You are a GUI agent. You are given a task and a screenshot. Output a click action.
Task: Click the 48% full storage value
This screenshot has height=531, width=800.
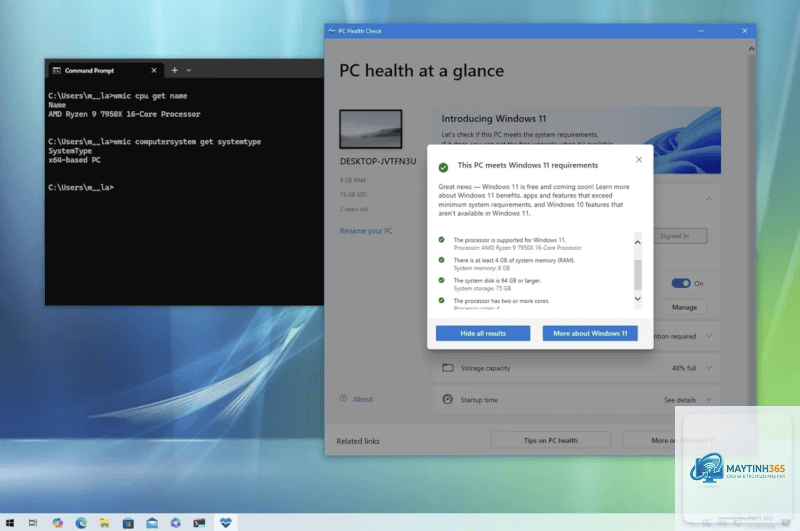click(684, 368)
